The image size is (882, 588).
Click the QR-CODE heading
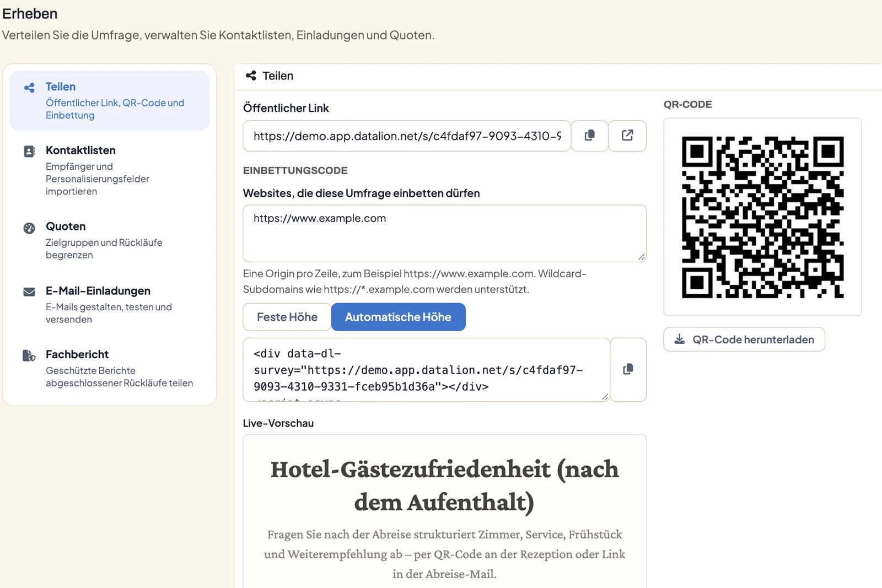687,104
